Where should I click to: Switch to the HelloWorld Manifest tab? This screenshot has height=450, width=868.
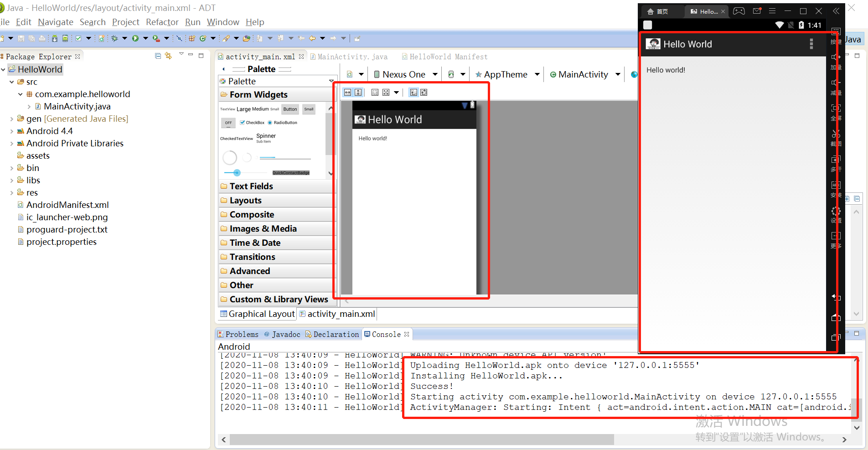click(x=445, y=57)
